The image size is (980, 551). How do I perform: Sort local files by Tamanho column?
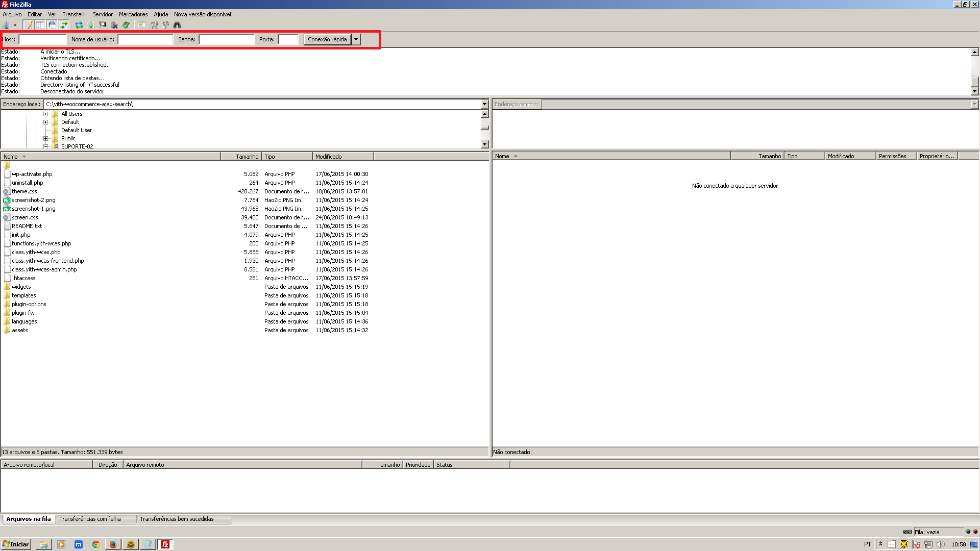tap(241, 157)
